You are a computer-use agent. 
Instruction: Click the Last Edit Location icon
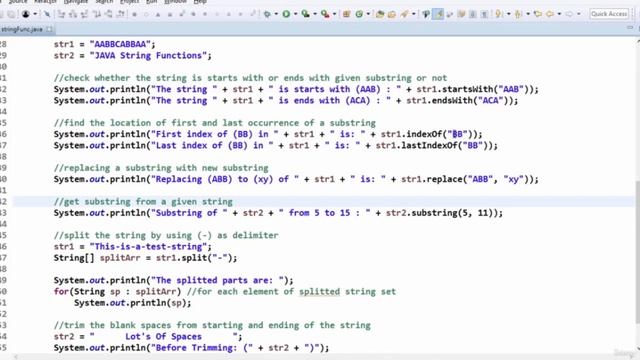point(538,14)
